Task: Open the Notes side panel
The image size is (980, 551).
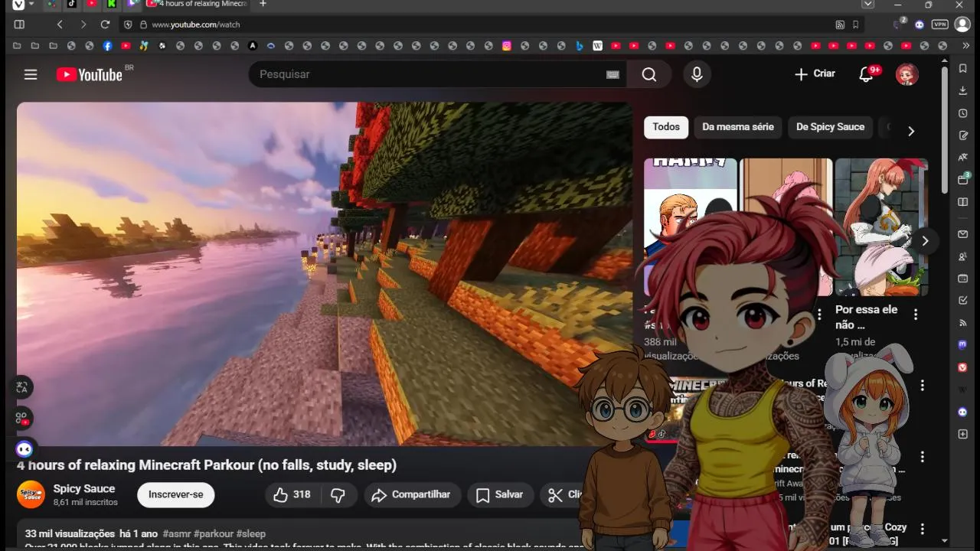Action: click(x=963, y=135)
